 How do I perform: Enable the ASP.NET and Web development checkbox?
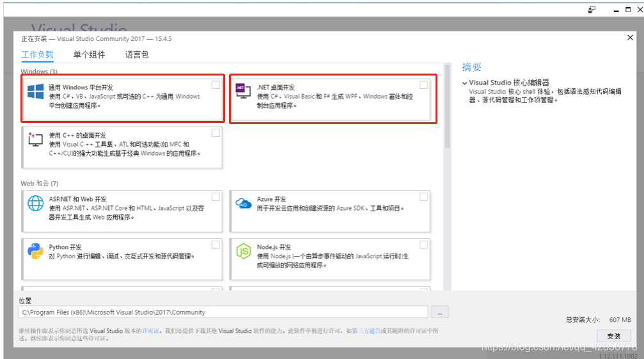(x=216, y=197)
